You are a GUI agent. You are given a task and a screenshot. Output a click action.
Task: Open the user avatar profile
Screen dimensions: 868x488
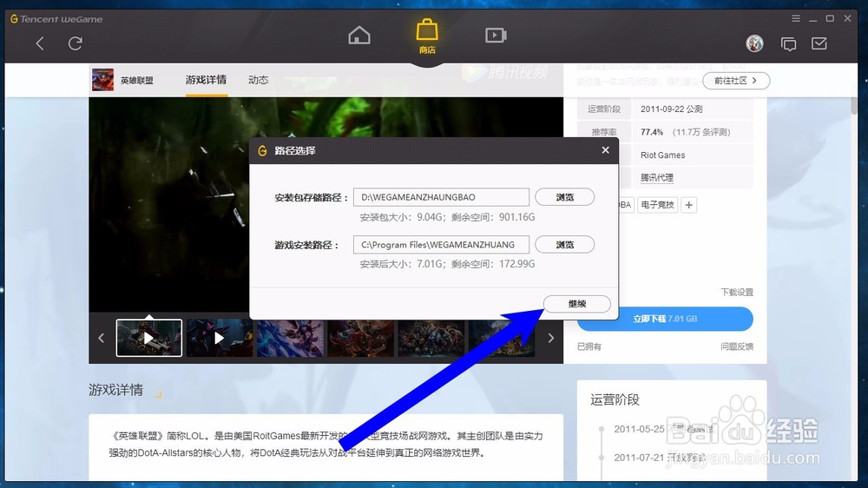[x=754, y=43]
